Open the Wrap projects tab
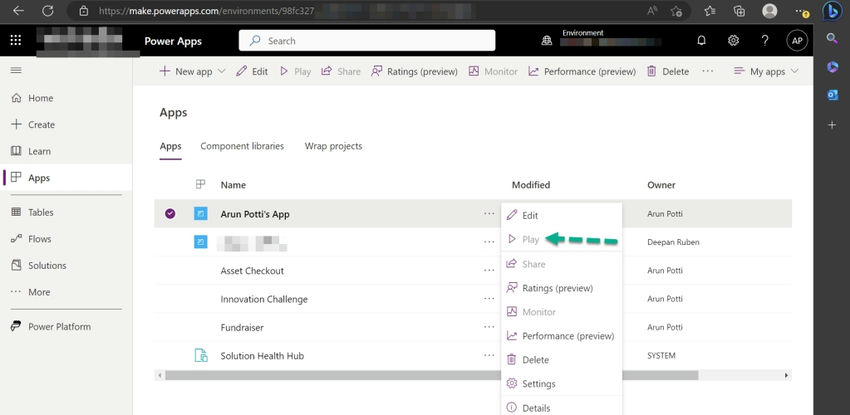This screenshot has height=415, width=850. (x=333, y=146)
